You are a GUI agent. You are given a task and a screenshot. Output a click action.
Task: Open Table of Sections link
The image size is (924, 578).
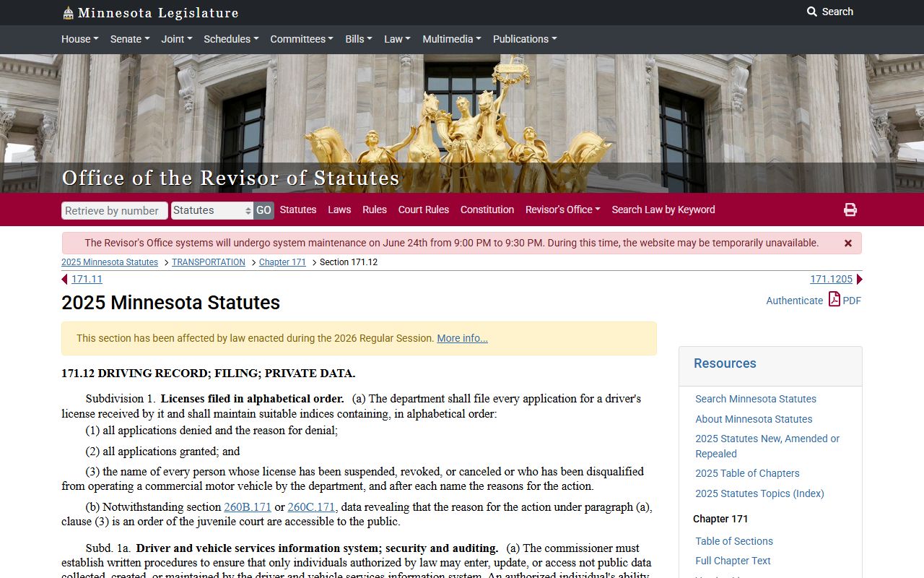click(x=734, y=541)
